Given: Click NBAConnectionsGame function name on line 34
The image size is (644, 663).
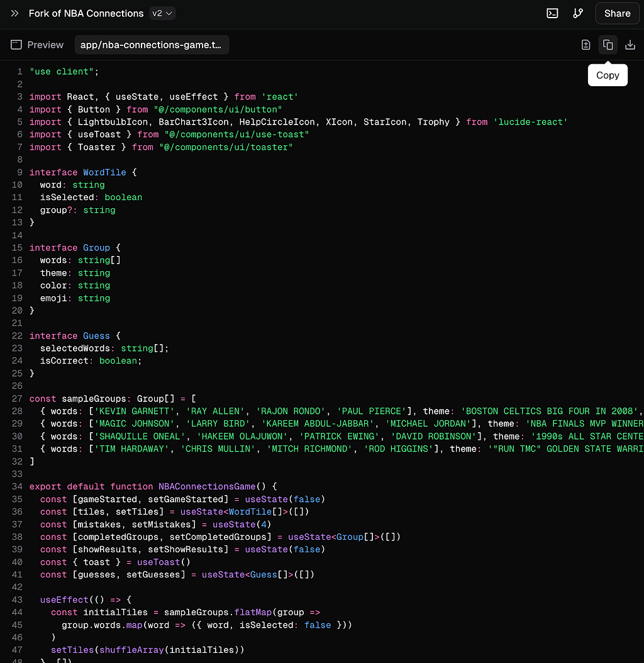Looking at the screenshot, I should point(207,486).
